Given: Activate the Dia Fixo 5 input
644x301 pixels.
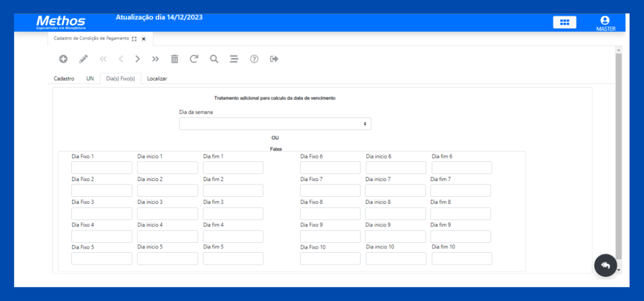Looking at the screenshot, I should (102, 259).
